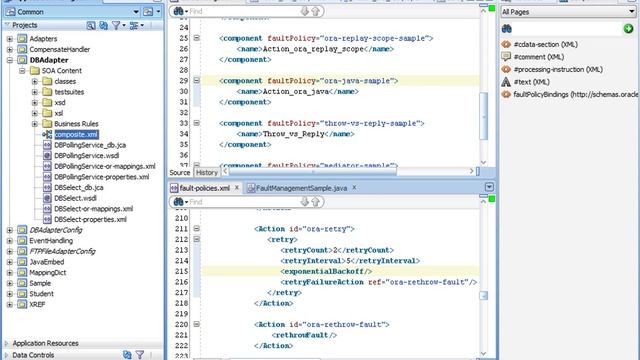The height and width of the screenshot is (360, 640).
Task: Select #comment (XML) palette item
Action: click(539, 57)
